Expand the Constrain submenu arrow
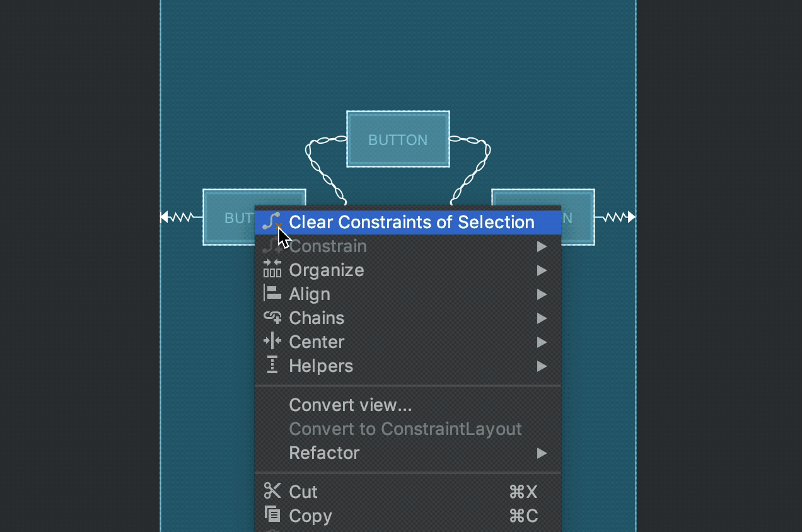Viewport: 802px width, 532px height. pos(542,246)
